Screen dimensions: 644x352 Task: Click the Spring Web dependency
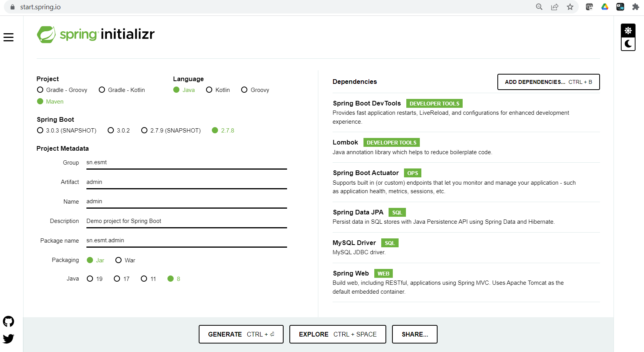click(x=466, y=282)
